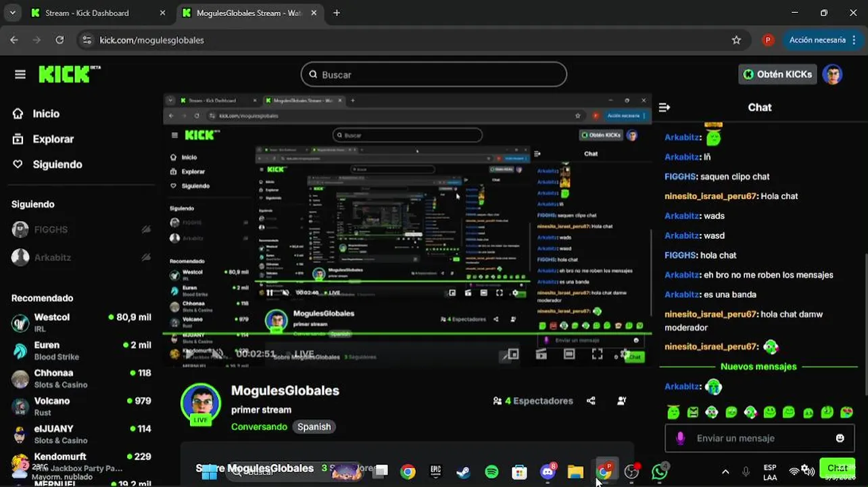Open the user profile avatar menu
Image resolution: width=868 pixels, height=487 pixels.
[x=832, y=74]
